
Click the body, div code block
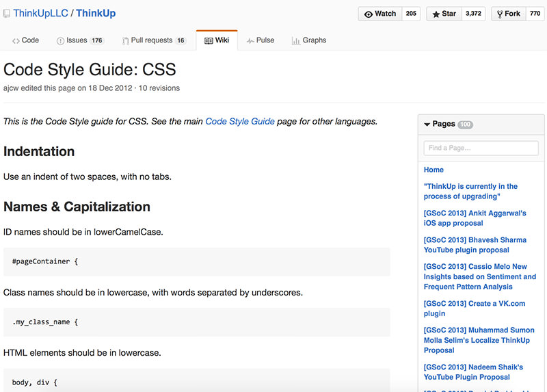click(196, 380)
